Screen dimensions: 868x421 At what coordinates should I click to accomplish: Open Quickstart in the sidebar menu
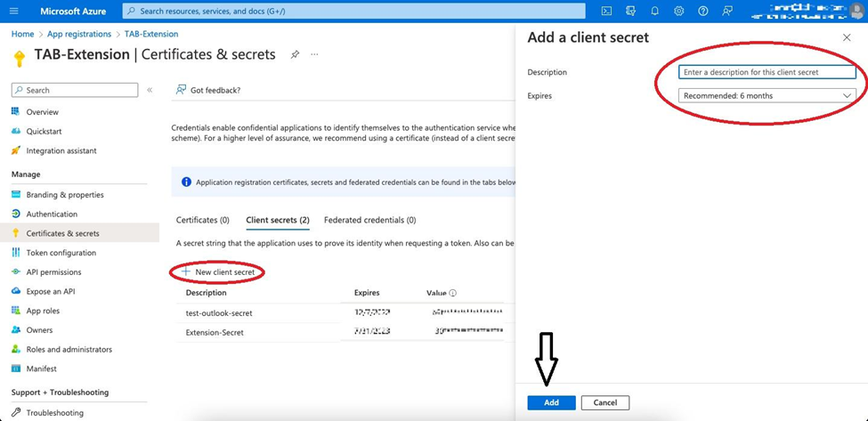click(x=44, y=131)
